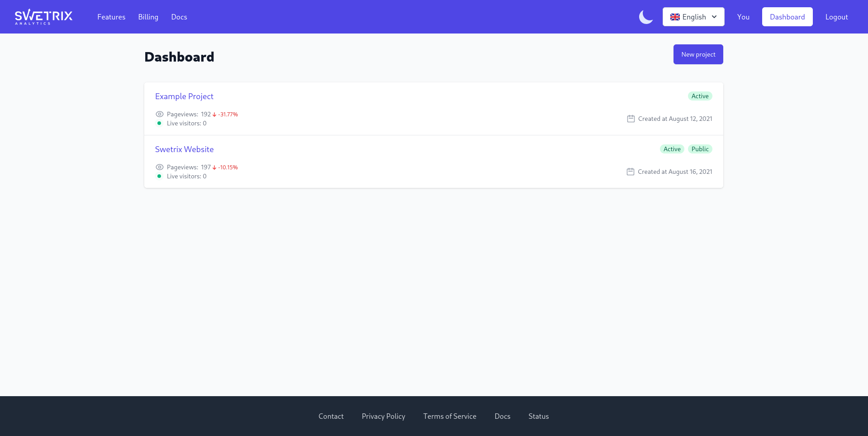Open Docs in the top navigation
The height and width of the screenshot is (436, 868).
pos(179,17)
